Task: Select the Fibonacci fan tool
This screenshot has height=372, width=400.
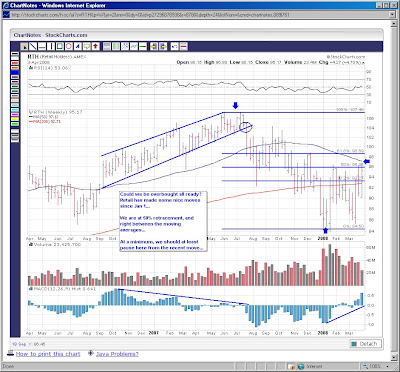Action: coord(125,47)
